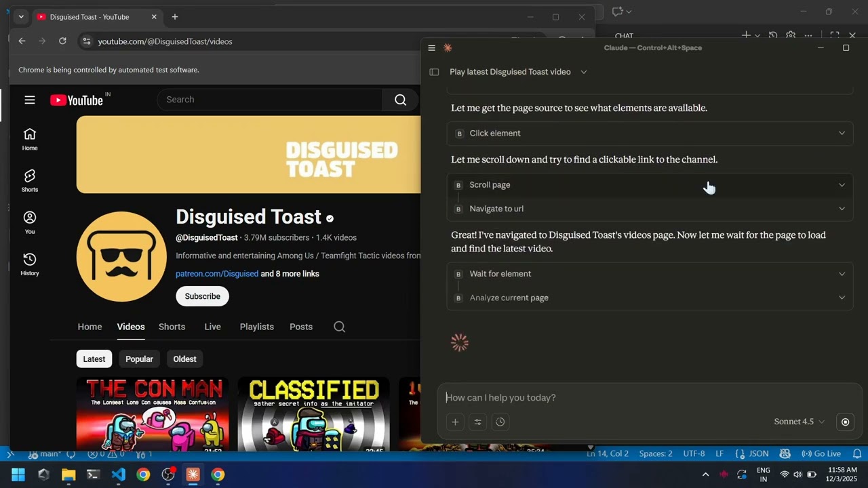Image resolution: width=868 pixels, height=488 pixels.
Task: Open the Windows Start menu
Action: 18,474
